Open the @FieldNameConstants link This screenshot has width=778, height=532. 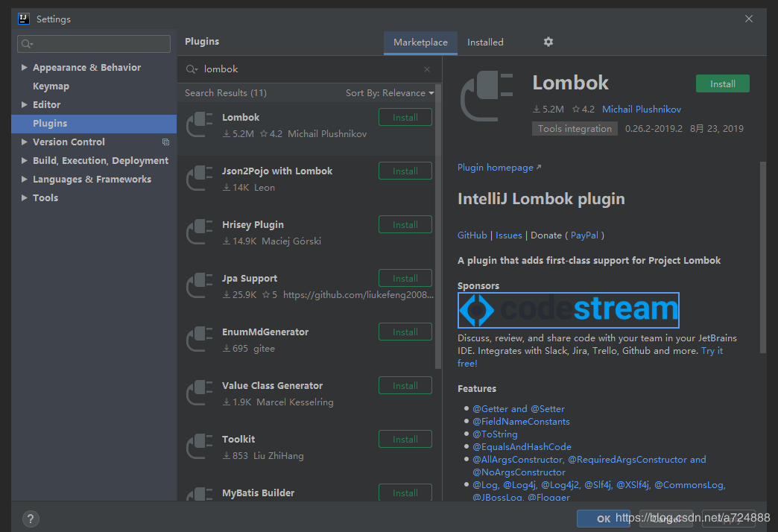pos(521,421)
